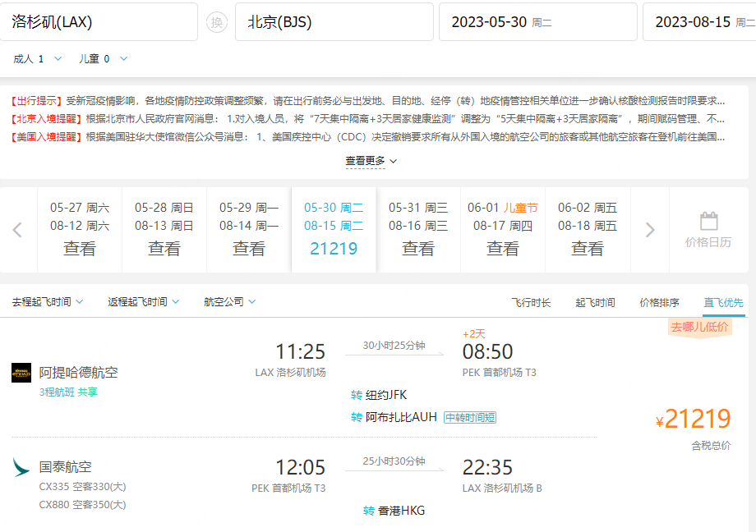
Task: Click the 30小时25分钟 flight duration
Action: coord(394,346)
